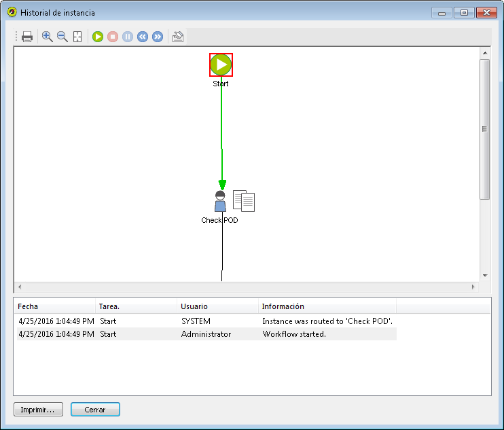Select the Start node in diagram
The height and width of the screenshot is (430, 504).
point(221,65)
